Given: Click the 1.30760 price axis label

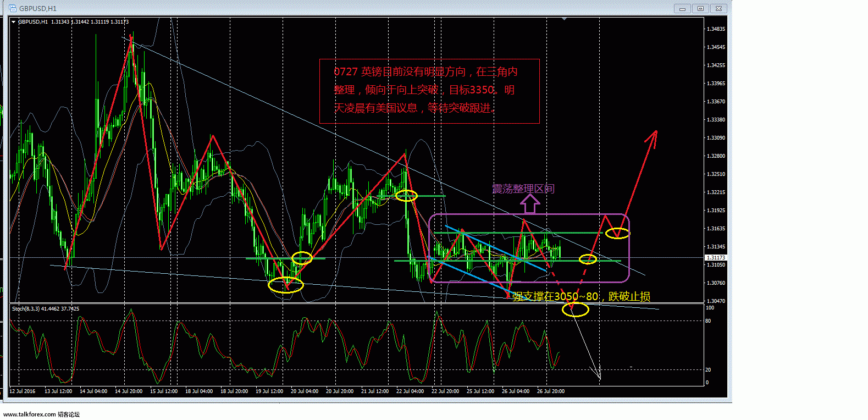Looking at the screenshot, I should coord(716,283).
